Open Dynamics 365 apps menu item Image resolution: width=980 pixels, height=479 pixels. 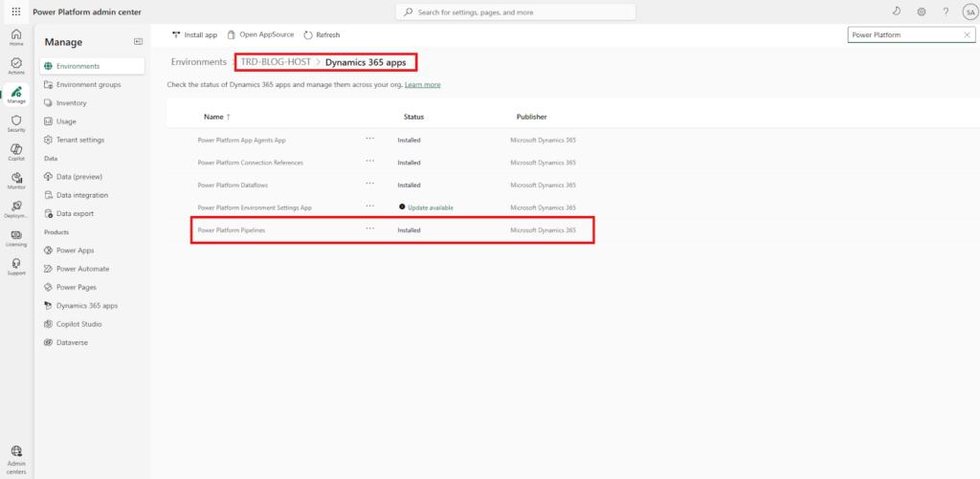point(87,305)
